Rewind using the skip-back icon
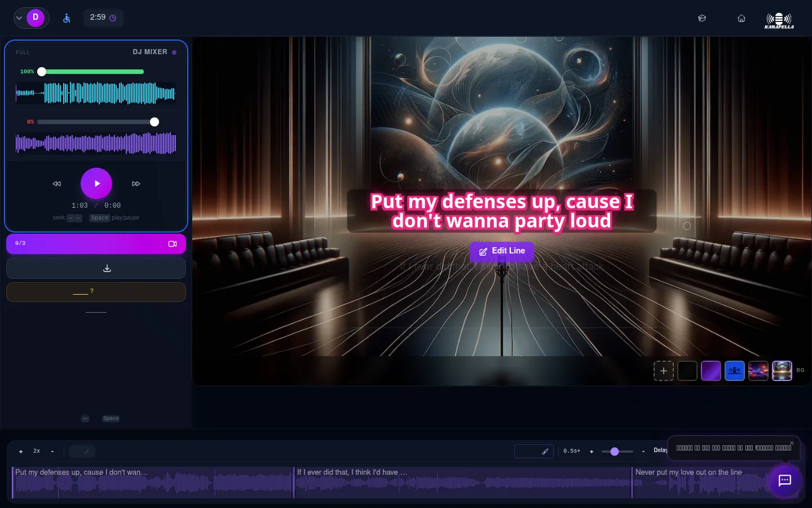812x508 pixels. pyautogui.click(x=57, y=183)
